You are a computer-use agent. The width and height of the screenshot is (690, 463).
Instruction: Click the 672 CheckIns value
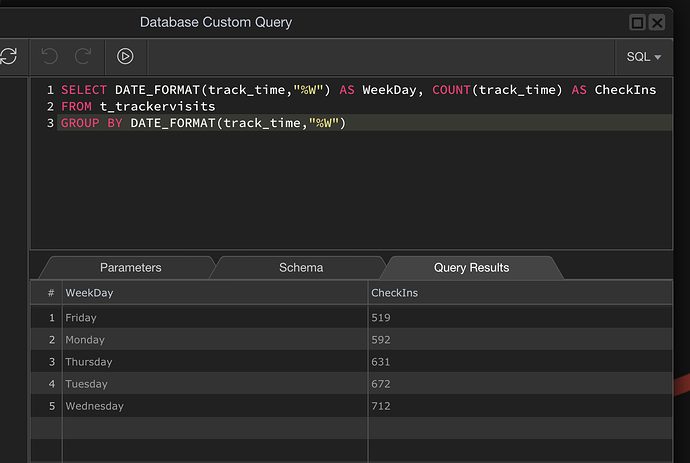click(x=381, y=383)
